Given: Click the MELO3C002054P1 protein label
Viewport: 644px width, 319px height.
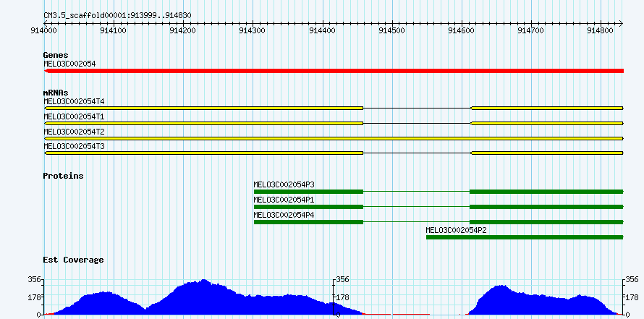Looking at the screenshot, I should (284, 200).
